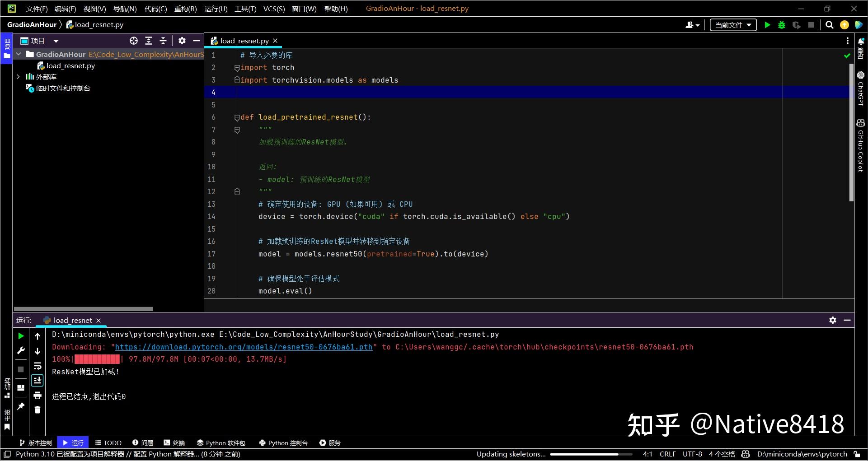Open the resnet50 download URL link
The height and width of the screenshot is (461, 868).
(244, 347)
